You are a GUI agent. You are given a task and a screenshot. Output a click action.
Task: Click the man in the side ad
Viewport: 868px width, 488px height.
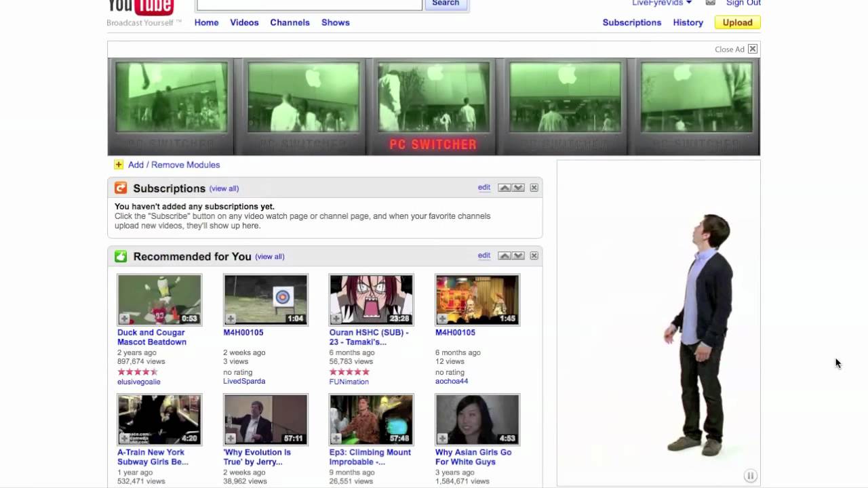tap(700, 334)
